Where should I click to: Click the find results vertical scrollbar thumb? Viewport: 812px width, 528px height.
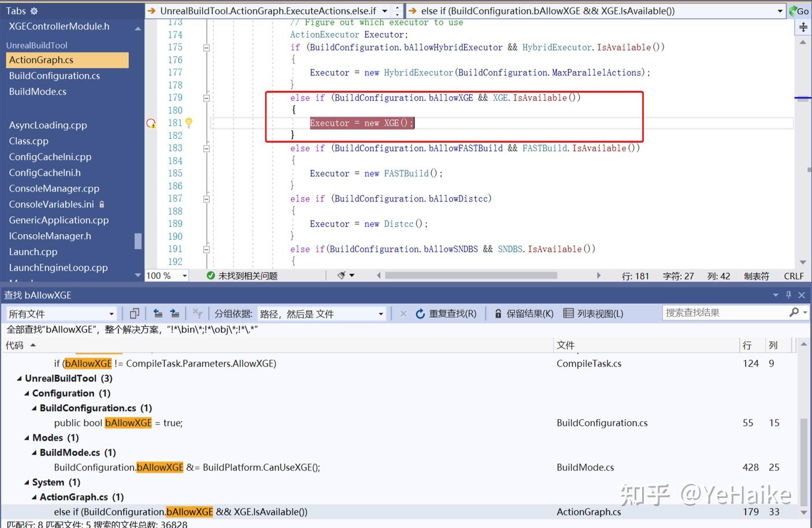[803, 461]
